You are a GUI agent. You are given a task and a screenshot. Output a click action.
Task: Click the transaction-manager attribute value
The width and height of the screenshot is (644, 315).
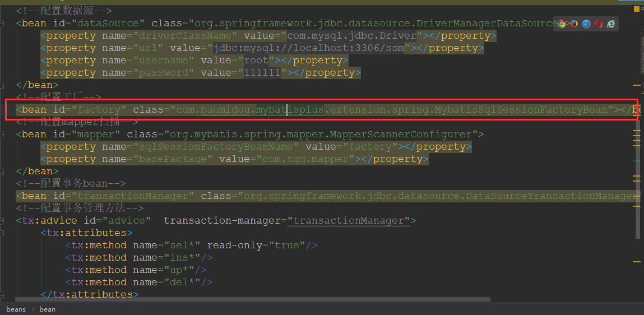349,220
